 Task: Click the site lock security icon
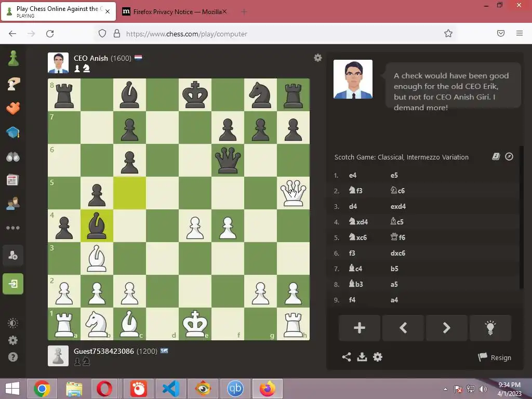[117, 33]
